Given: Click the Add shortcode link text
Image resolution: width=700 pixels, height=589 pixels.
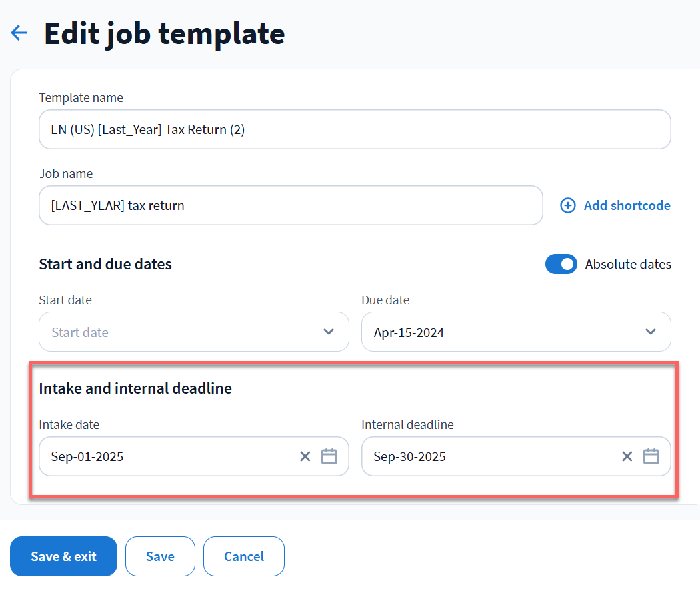Looking at the screenshot, I should [627, 205].
